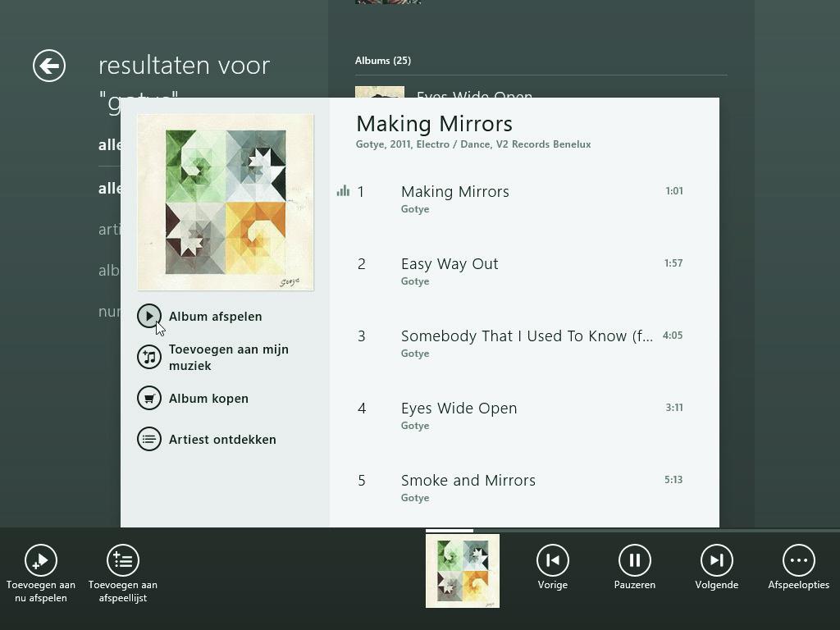Click Toevoegen aan mijn muziek label
This screenshot has height=630, width=840.
click(x=229, y=358)
